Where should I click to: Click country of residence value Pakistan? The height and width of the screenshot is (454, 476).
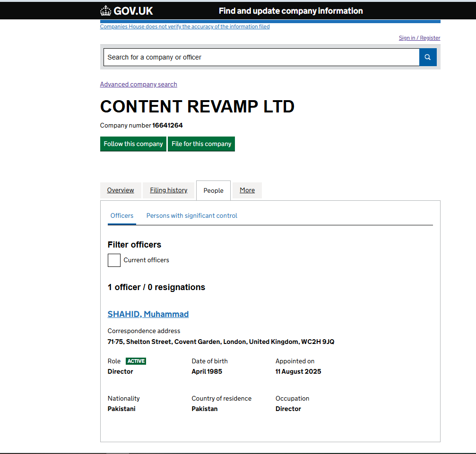[205, 409]
